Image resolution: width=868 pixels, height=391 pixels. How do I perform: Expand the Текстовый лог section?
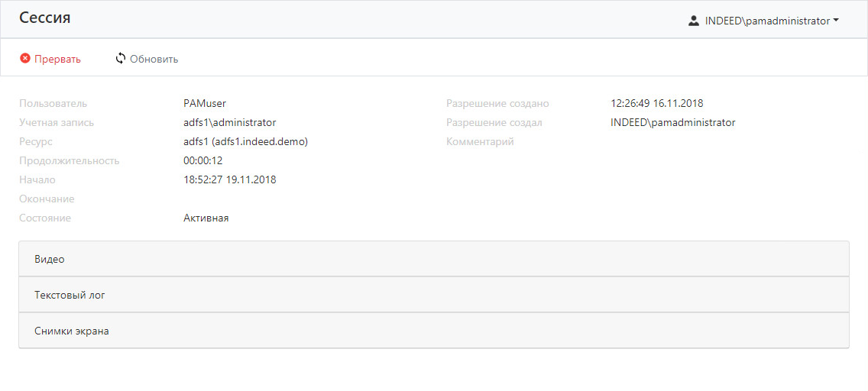point(433,295)
